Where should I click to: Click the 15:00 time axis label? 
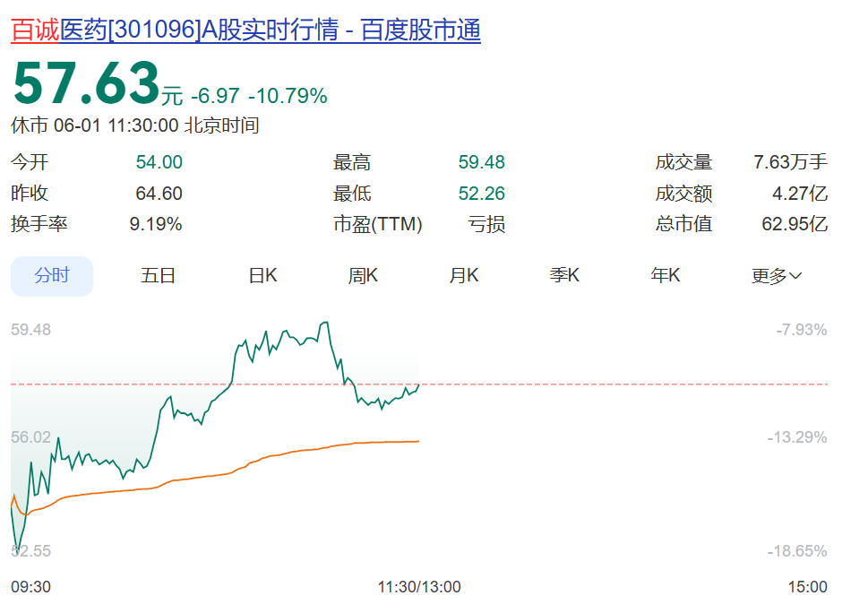808,587
